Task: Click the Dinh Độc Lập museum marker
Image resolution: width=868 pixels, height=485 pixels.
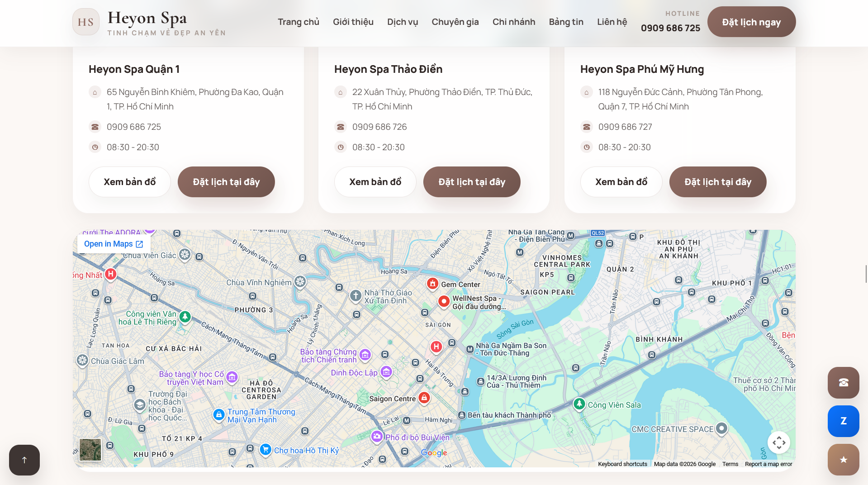Action: click(x=386, y=371)
